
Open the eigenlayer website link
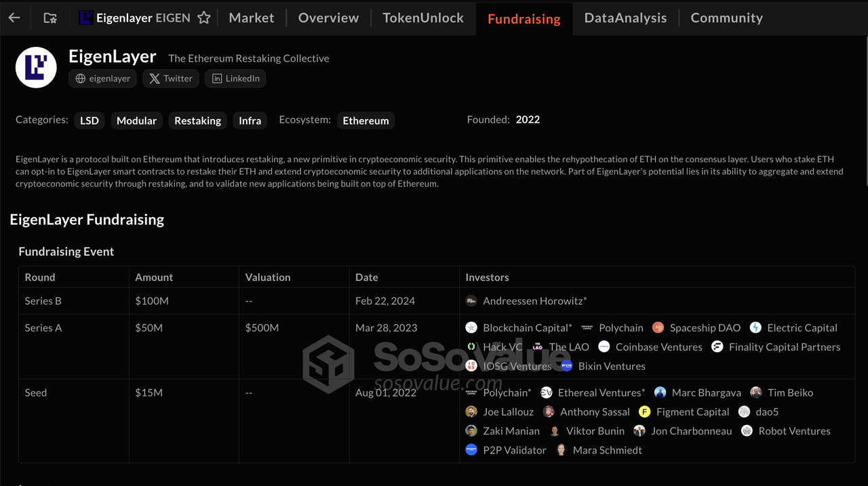coord(103,79)
